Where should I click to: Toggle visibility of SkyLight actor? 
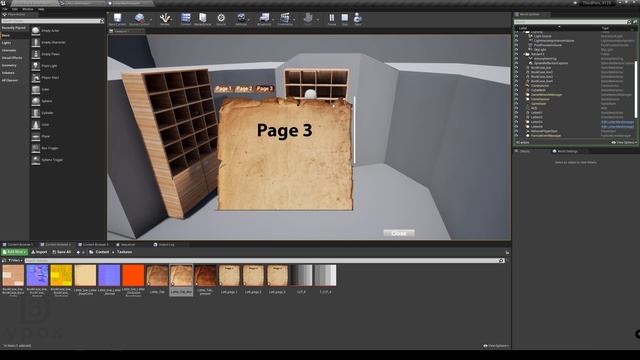pos(516,50)
